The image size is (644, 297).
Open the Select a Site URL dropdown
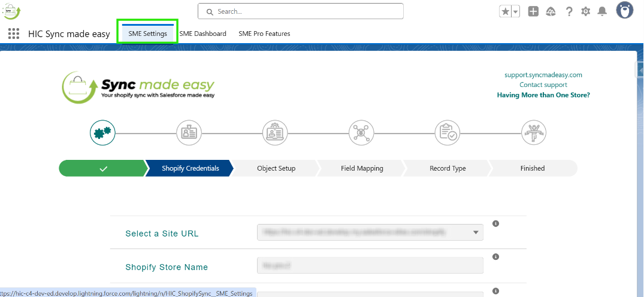click(370, 232)
